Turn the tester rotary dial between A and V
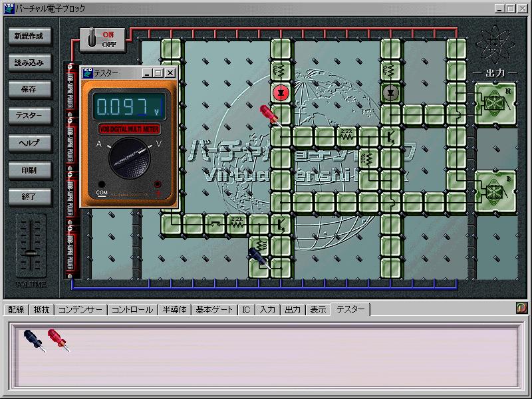Screen dimensions: 532x399 point(130,158)
